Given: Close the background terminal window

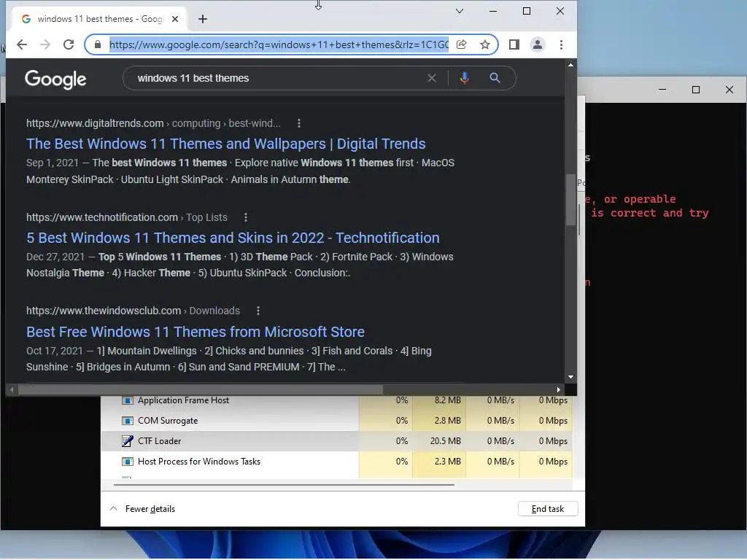Looking at the screenshot, I should [x=729, y=90].
